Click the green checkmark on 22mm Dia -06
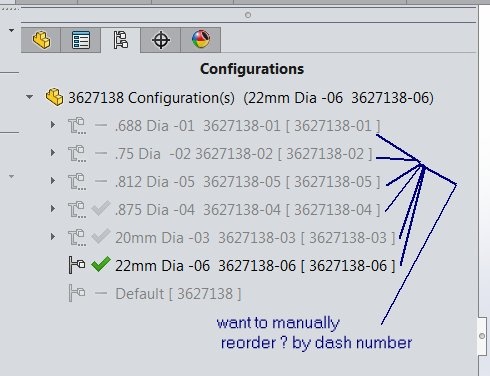This screenshot has width=490, height=376. coord(101,264)
